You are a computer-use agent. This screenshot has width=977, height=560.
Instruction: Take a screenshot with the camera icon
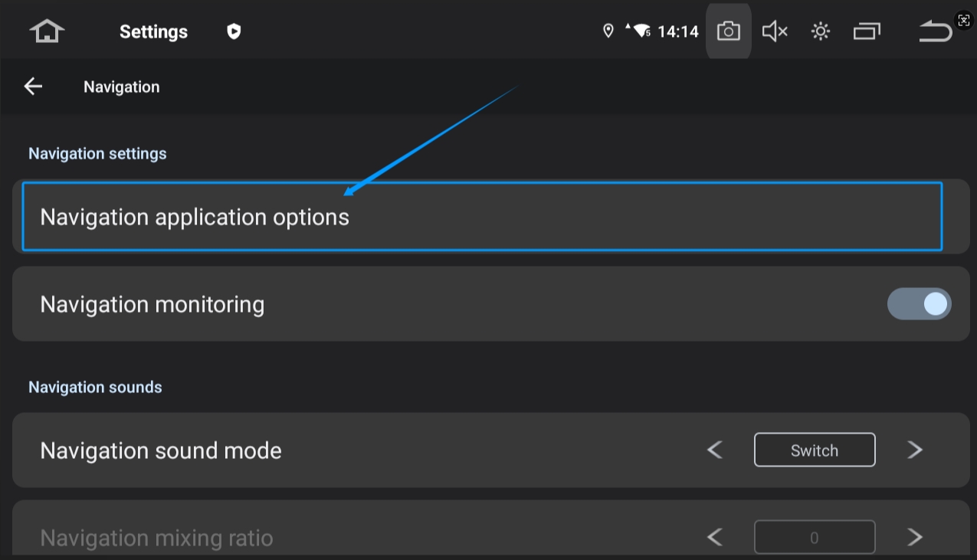tap(728, 31)
